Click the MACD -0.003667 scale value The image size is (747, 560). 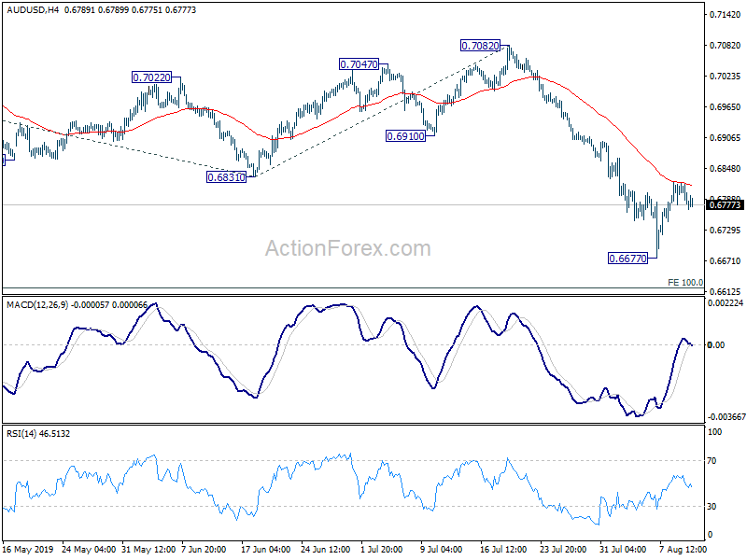point(726,416)
